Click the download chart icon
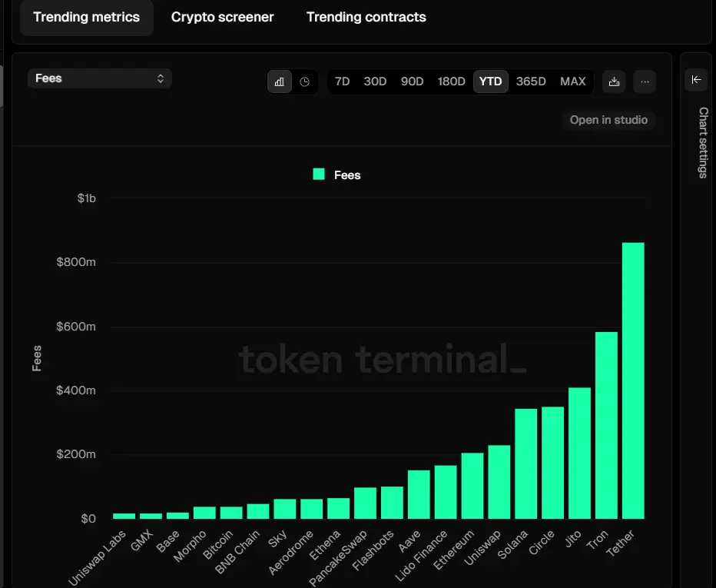Image resolution: width=716 pixels, height=588 pixels. tap(613, 81)
